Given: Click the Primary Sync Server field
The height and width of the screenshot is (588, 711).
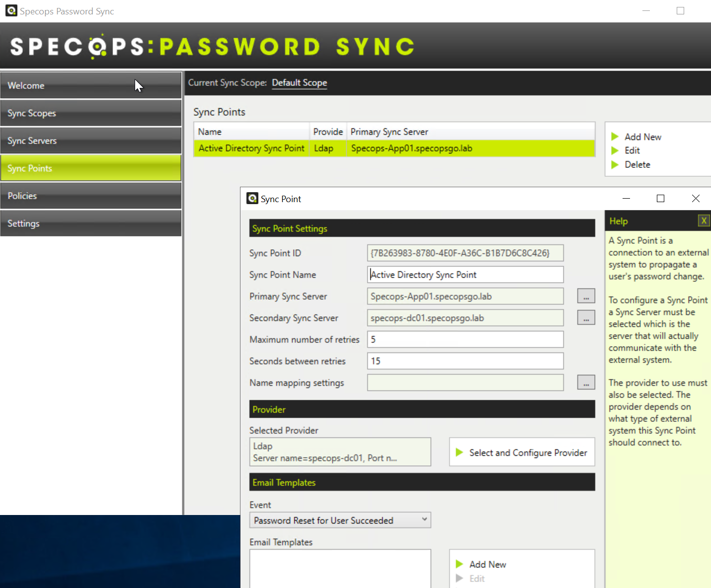Looking at the screenshot, I should tap(465, 296).
